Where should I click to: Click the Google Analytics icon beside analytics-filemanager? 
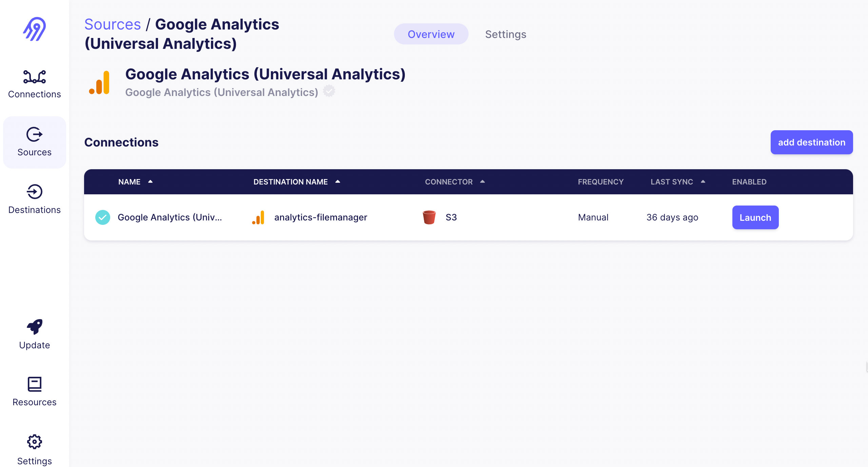[258, 217]
